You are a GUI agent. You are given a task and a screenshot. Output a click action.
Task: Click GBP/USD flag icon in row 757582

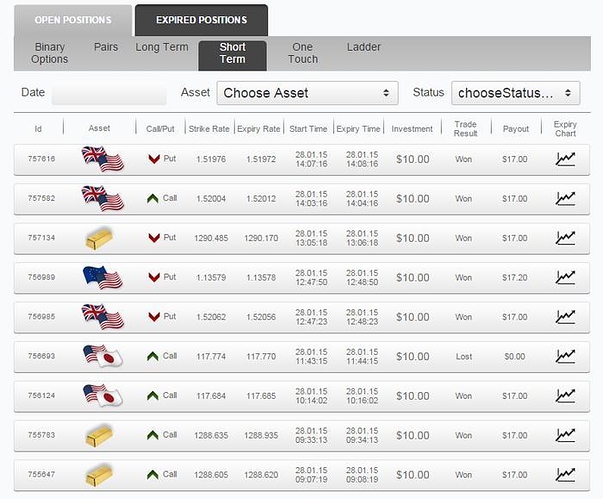tap(103, 198)
